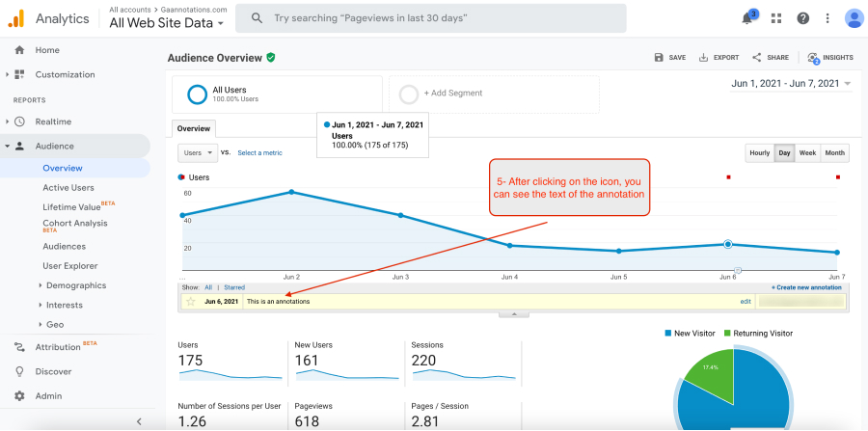Click Select a metric link
The height and width of the screenshot is (431, 868).
[x=259, y=153]
